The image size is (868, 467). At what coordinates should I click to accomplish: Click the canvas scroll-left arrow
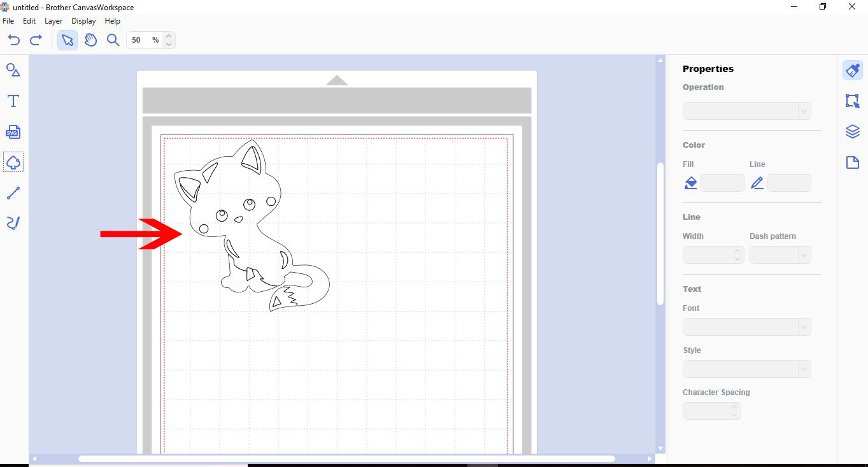click(x=34, y=459)
